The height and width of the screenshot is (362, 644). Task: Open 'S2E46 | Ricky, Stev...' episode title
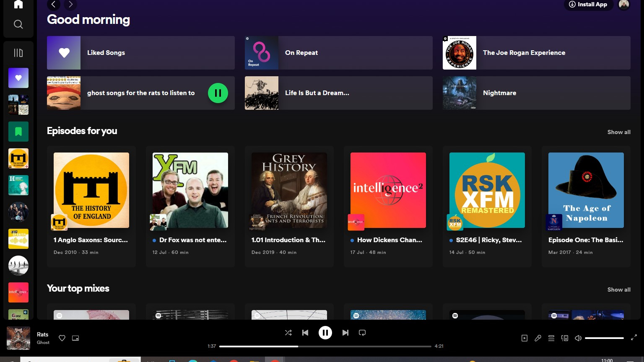pyautogui.click(x=489, y=240)
